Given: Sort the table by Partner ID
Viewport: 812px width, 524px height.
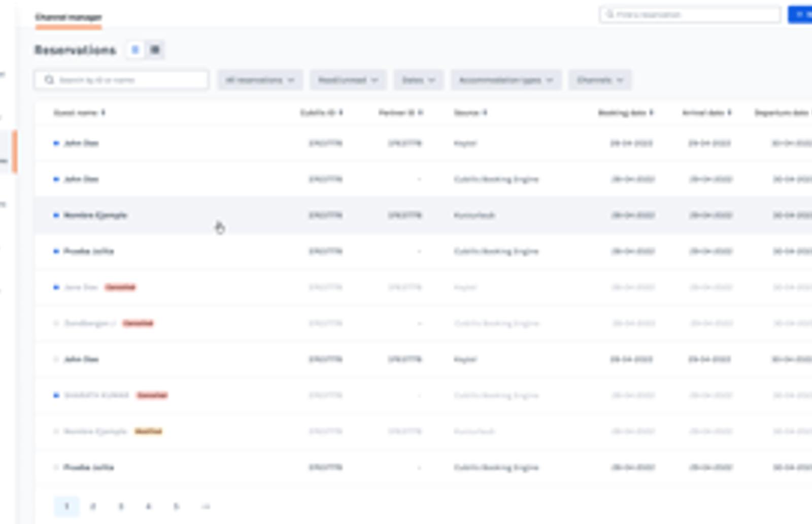Looking at the screenshot, I should coord(400,113).
